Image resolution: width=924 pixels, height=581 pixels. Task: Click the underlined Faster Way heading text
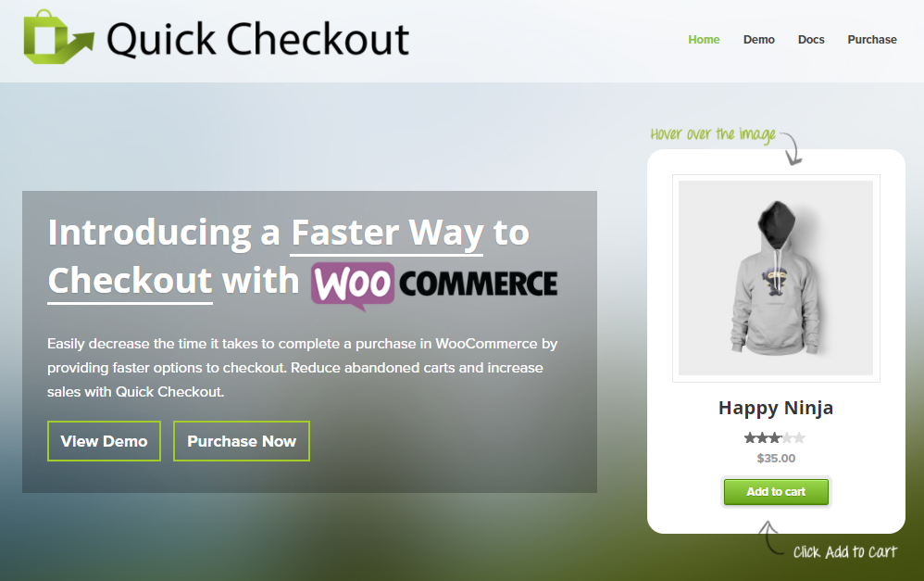pos(387,233)
